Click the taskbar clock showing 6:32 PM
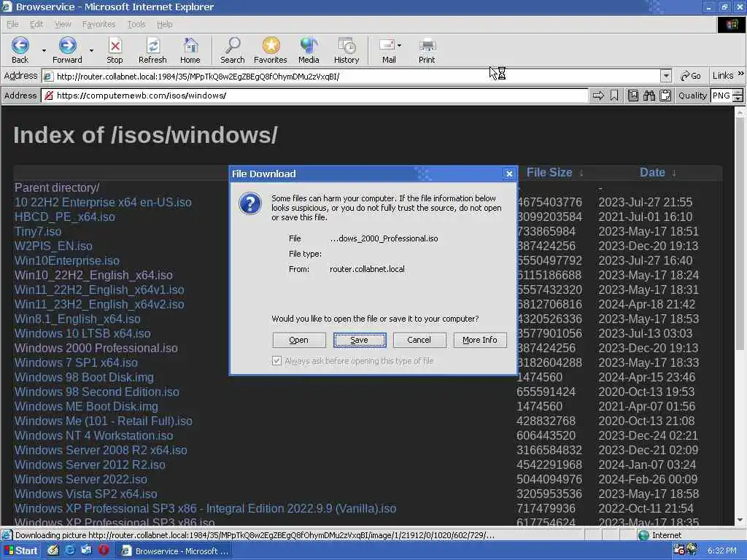Image resolution: width=747 pixels, height=560 pixels. tap(721, 551)
